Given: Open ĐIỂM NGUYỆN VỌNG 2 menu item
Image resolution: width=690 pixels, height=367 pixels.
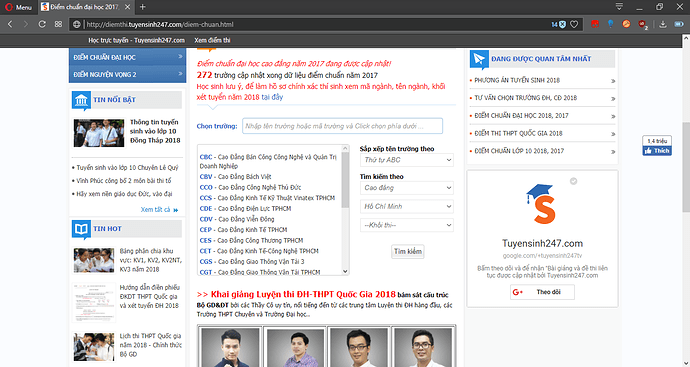Looking at the screenshot, I should (x=127, y=74).
